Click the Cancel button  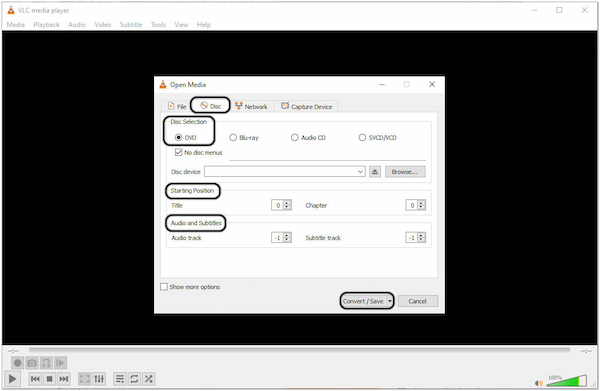[417, 301]
